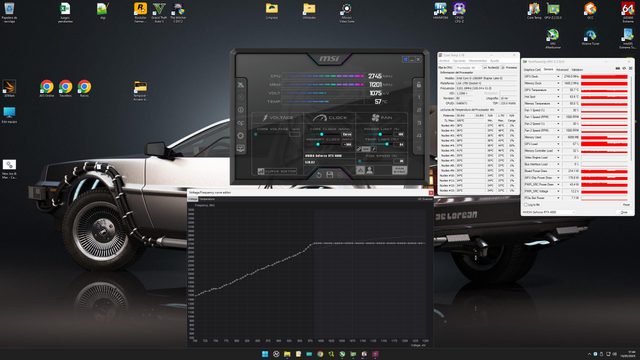Expand GPU Temperature sensor dropdown in GPU-Z
This screenshot has width=640, height=360.
[558, 90]
